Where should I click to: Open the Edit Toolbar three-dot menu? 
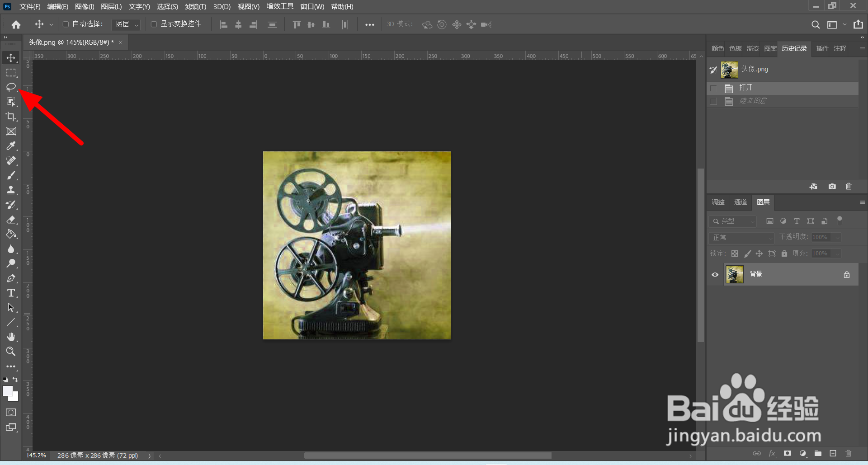tap(11, 366)
